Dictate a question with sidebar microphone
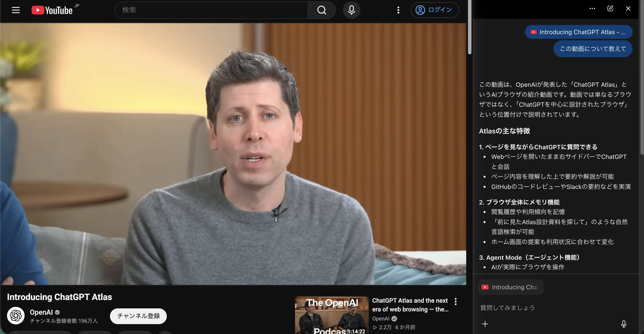This screenshot has height=334, width=644. [x=624, y=324]
